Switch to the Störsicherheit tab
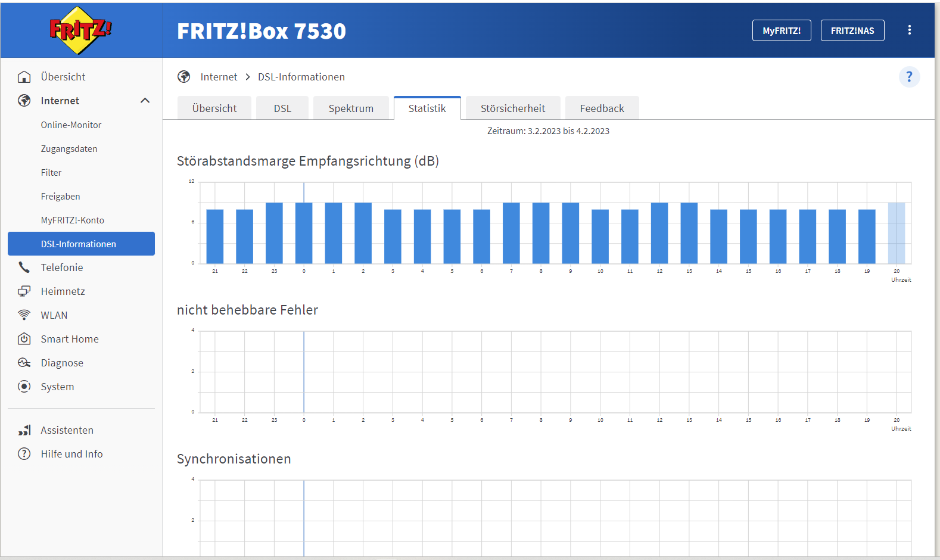Viewport: 940px width, 560px height. click(x=513, y=108)
